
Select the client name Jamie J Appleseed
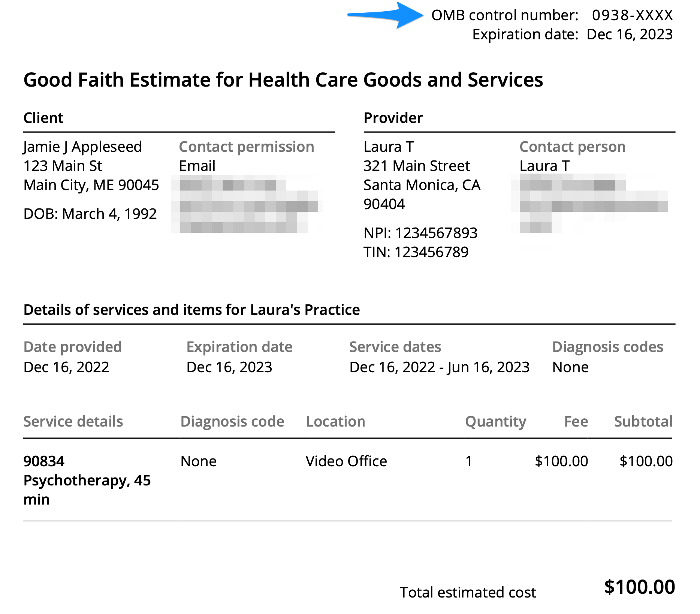tap(82, 147)
